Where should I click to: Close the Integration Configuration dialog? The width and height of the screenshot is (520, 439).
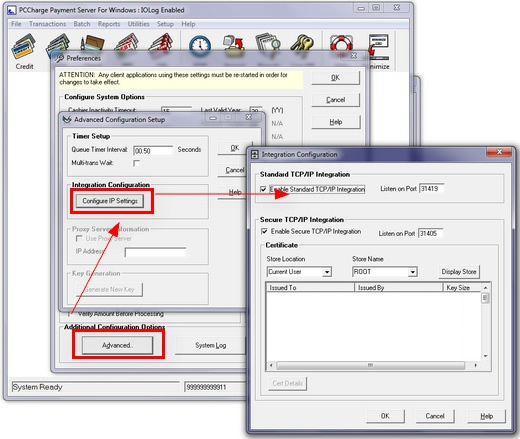coord(499,152)
